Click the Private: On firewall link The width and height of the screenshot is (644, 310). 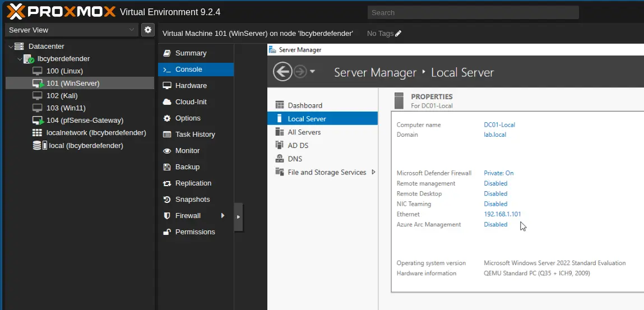[499, 173]
